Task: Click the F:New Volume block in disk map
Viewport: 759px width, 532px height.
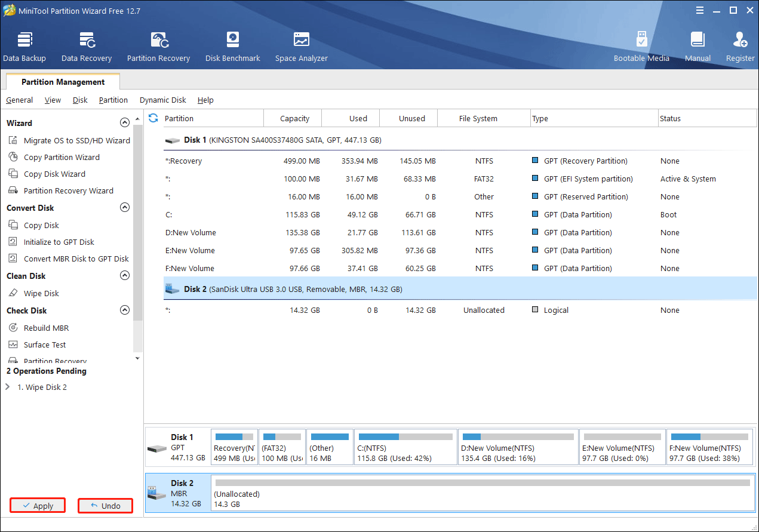Action: tap(710, 447)
